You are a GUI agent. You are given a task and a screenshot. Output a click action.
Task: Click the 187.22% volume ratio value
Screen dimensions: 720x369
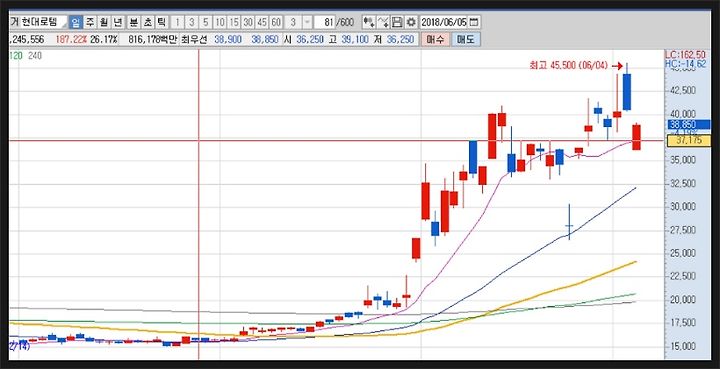point(71,39)
